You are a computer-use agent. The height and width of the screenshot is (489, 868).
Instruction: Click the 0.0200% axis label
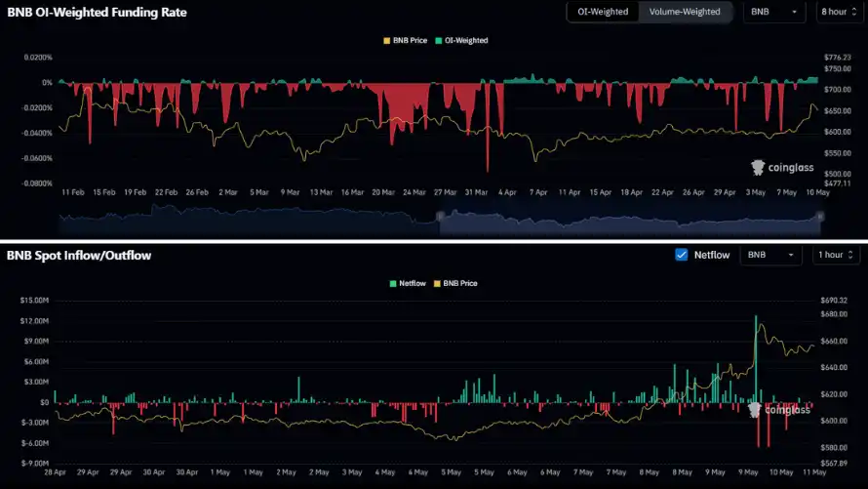[x=38, y=58]
